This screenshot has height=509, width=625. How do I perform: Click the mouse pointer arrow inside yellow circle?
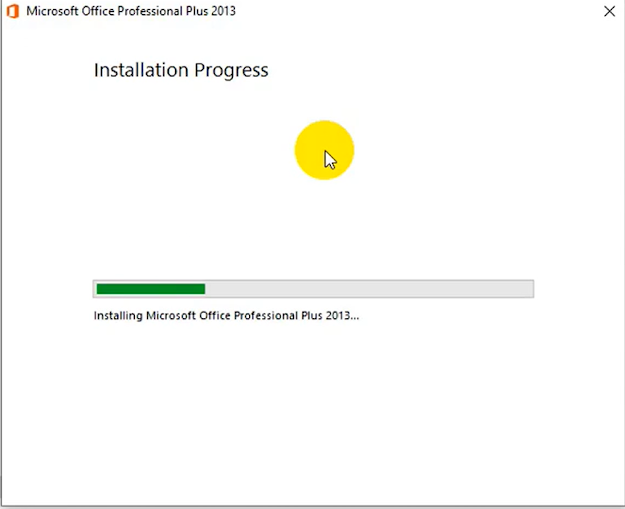point(330,159)
